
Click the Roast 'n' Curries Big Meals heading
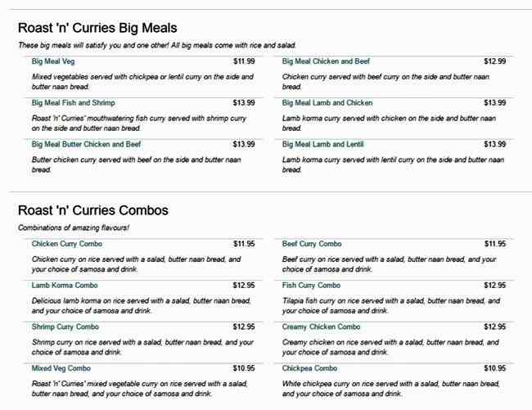coord(97,28)
